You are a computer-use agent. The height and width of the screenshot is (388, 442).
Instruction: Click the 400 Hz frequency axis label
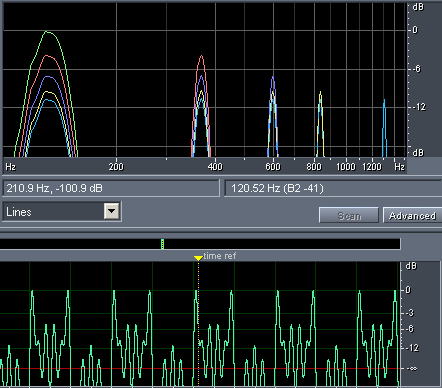click(x=215, y=166)
